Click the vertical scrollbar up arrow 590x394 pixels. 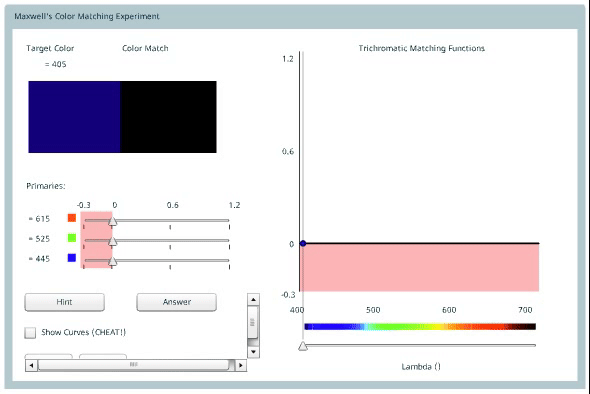(x=253, y=300)
